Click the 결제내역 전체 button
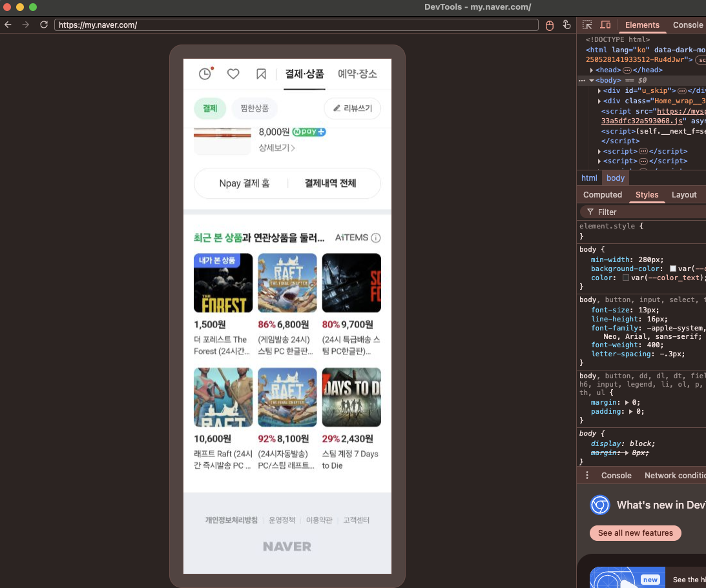 click(x=331, y=183)
